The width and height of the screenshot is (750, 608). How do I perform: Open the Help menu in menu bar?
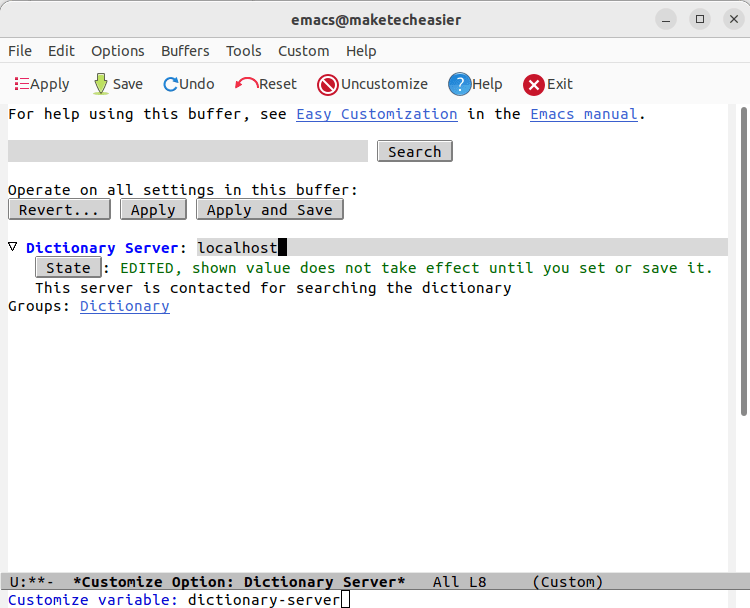coord(361,51)
